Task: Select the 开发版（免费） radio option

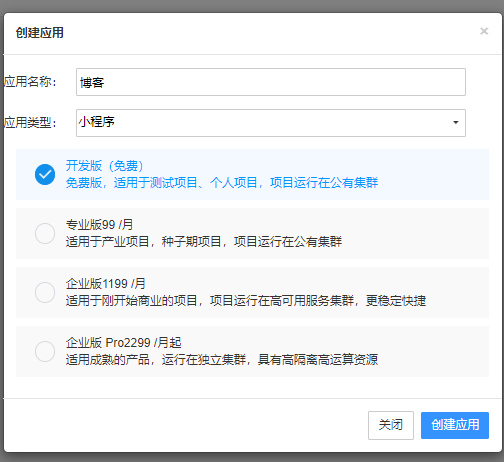Action: tap(45, 174)
